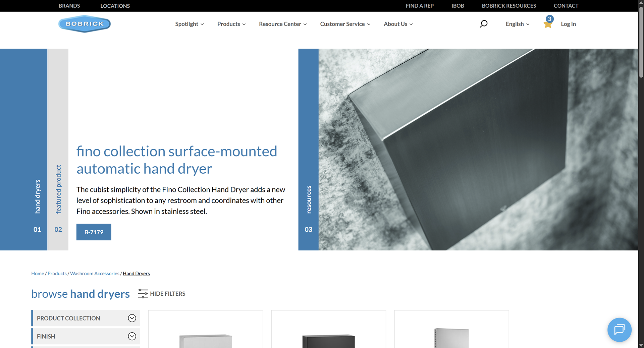This screenshot has height=348, width=644.
Task: Open the Spotlight menu
Action: click(x=190, y=24)
